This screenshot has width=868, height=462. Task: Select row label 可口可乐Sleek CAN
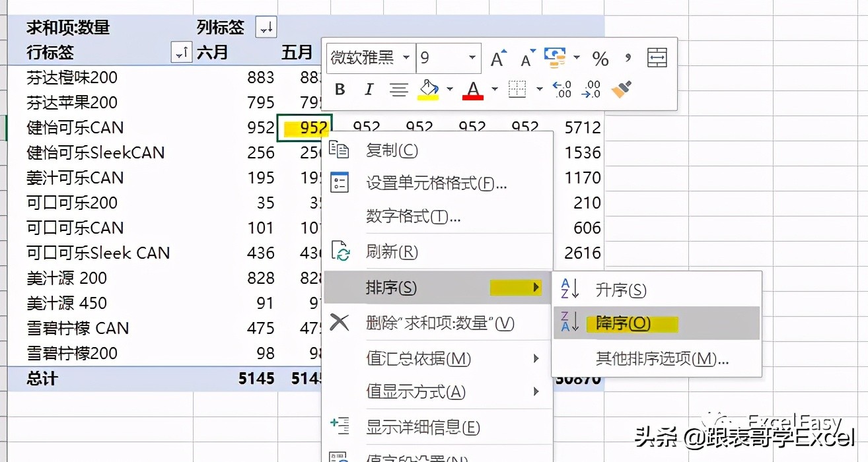98,253
